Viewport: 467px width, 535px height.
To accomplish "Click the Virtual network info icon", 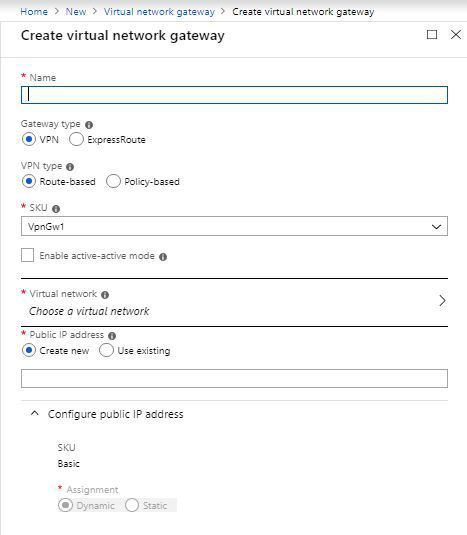I will [105, 295].
